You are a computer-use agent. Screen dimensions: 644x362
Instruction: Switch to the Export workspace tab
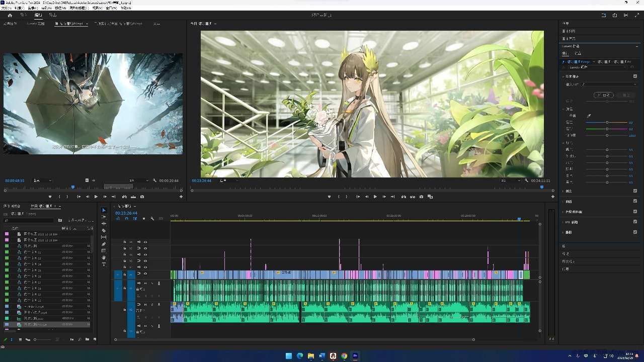(52, 15)
